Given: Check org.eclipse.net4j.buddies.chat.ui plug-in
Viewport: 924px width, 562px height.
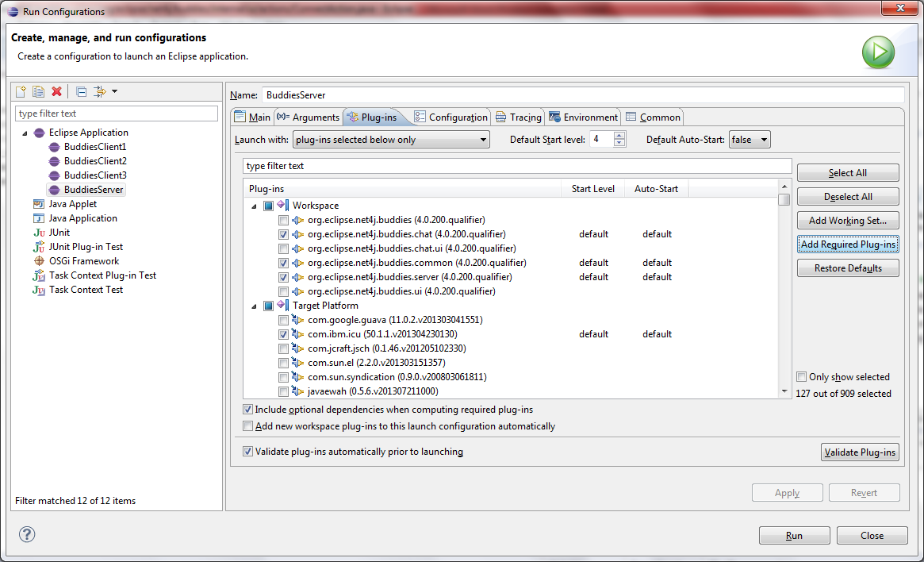Looking at the screenshot, I should (x=283, y=249).
